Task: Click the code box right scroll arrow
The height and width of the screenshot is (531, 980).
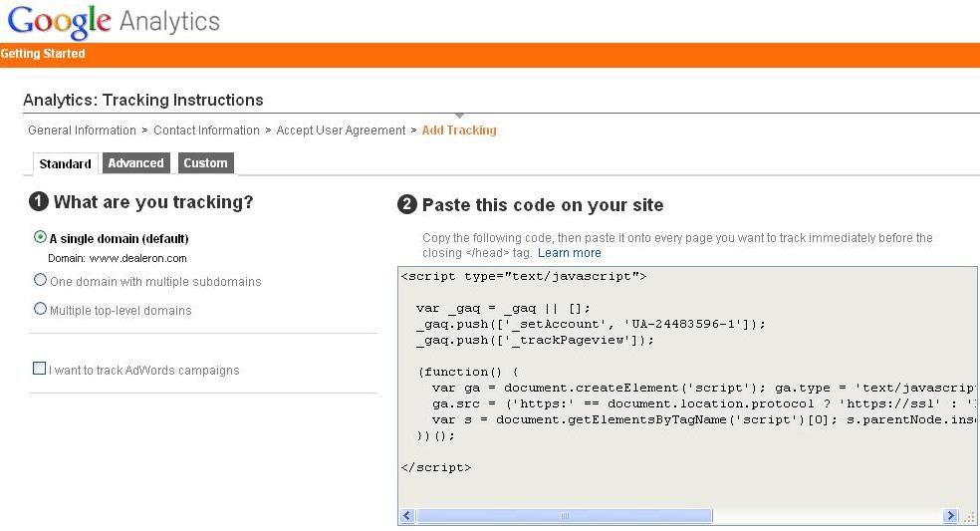Action: [x=950, y=516]
